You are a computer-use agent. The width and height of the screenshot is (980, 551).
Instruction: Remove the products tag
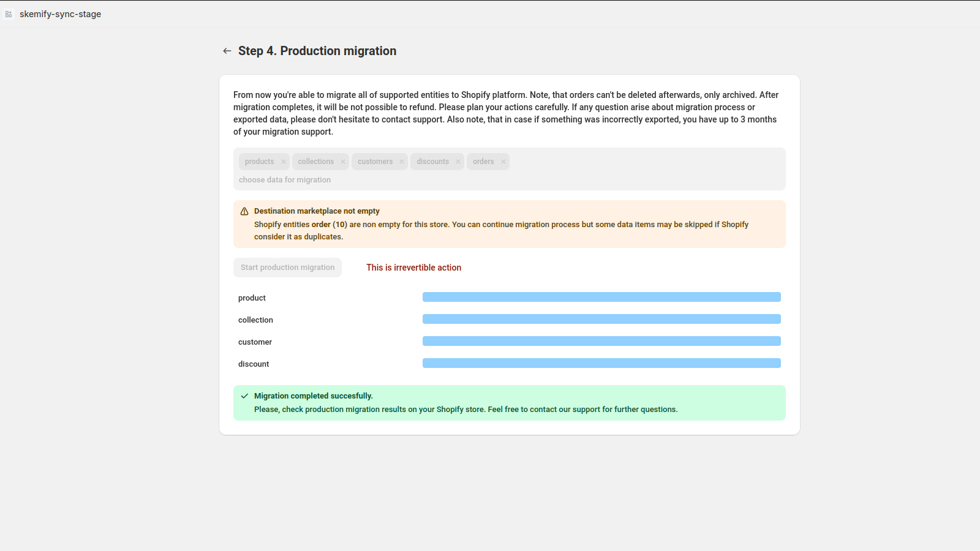[x=284, y=162]
